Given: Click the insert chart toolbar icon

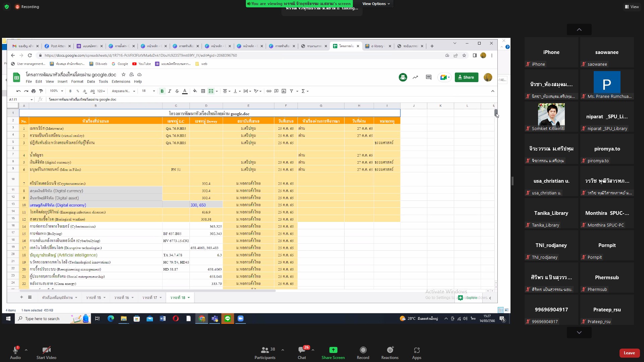Looking at the screenshot, I should click(x=284, y=91).
